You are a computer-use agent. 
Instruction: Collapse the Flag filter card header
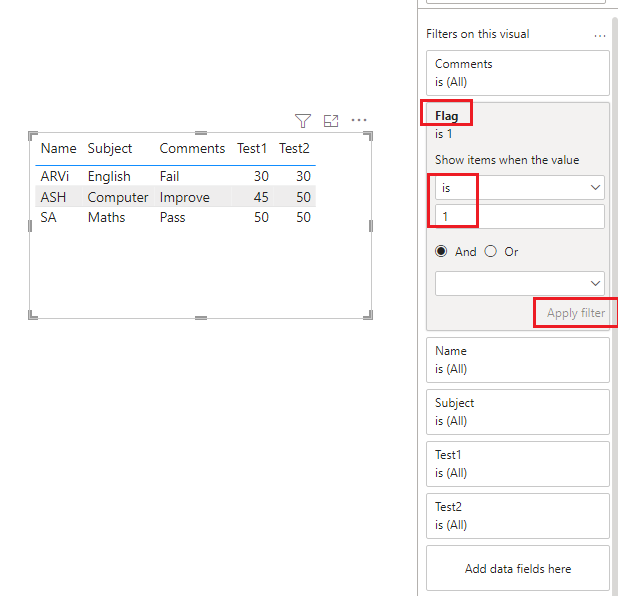(447, 116)
